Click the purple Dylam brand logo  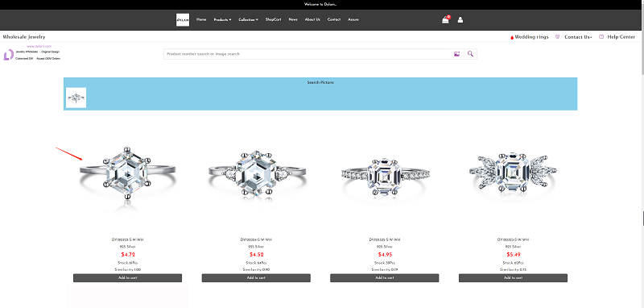(x=9, y=55)
